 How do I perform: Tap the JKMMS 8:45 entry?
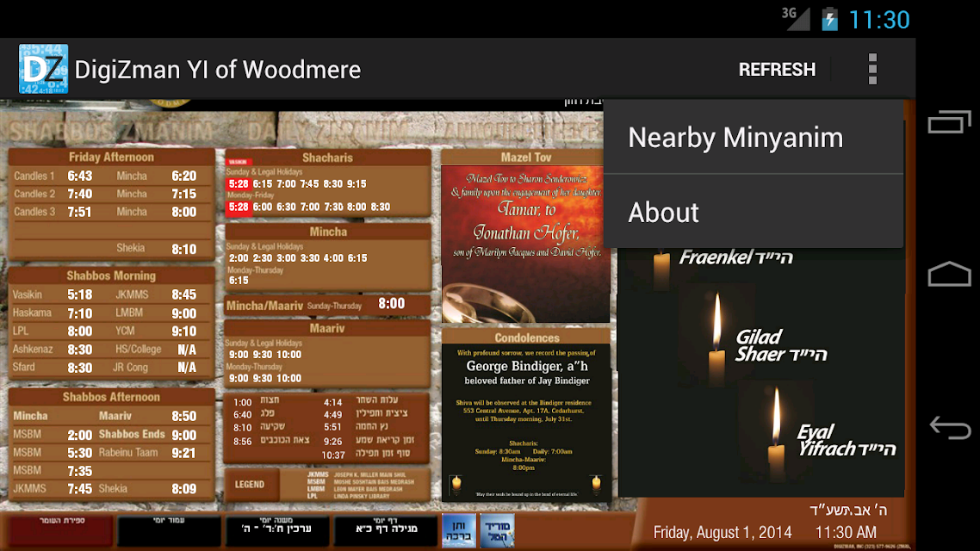[x=156, y=294]
